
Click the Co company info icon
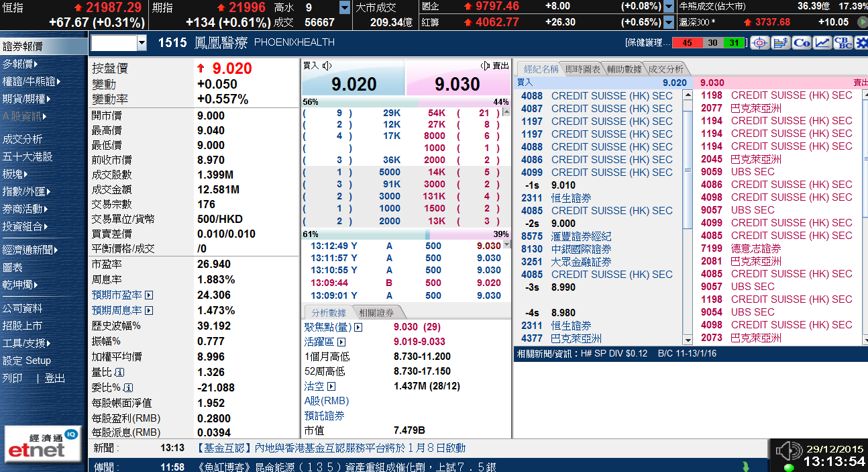pyautogui.click(x=802, y=43)
